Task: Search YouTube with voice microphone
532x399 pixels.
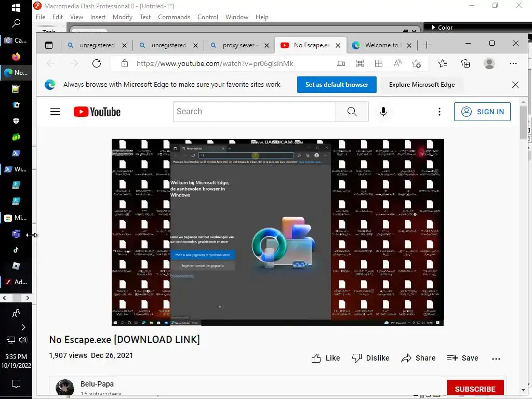Action: (383, 112)
